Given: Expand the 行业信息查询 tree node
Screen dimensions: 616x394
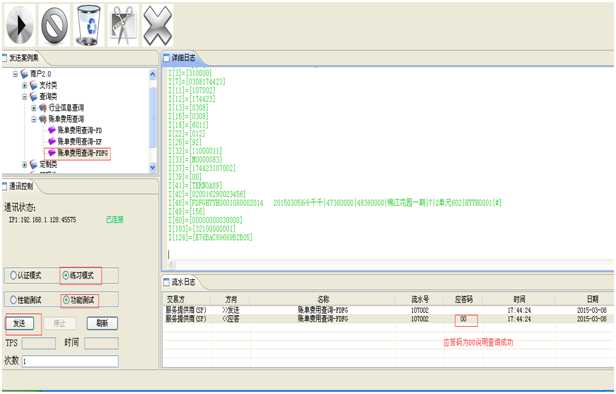Looking at the screenshot, I should pos(34,108).
